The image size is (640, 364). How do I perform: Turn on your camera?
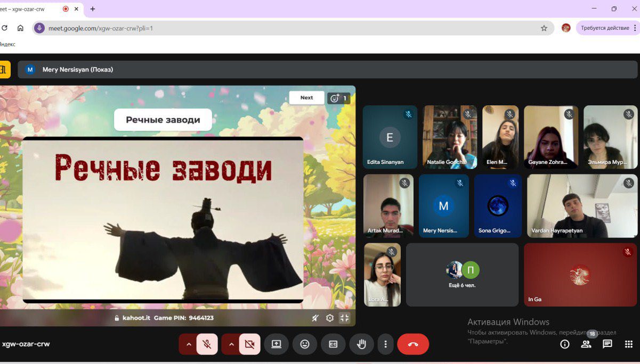[x=249, y=344]
